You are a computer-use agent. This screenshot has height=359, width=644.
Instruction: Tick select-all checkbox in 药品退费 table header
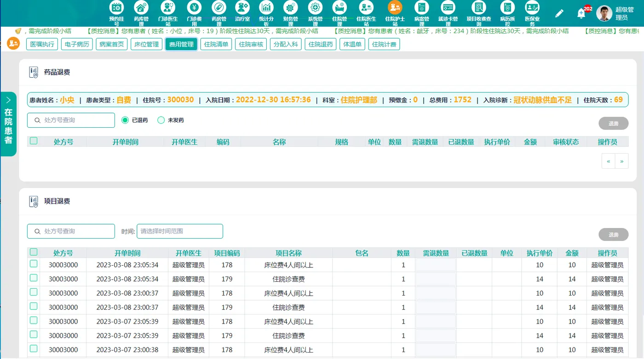point(34,141)
